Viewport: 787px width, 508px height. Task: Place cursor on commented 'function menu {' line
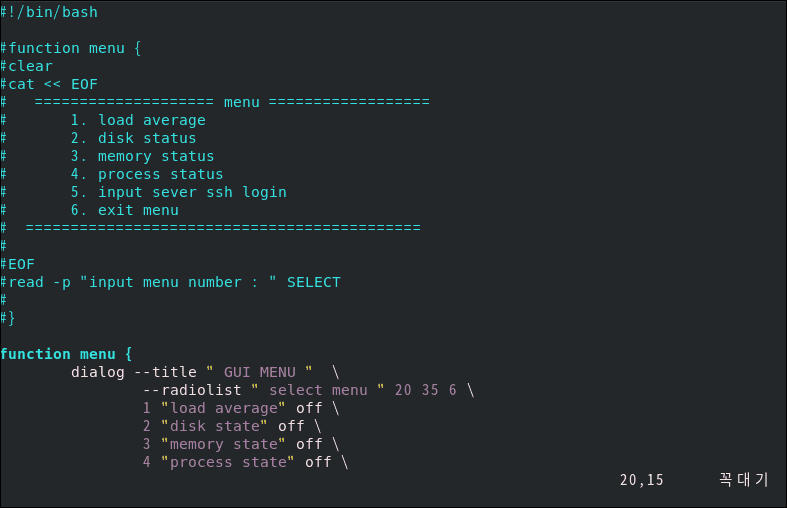click(x=75, y=48)
